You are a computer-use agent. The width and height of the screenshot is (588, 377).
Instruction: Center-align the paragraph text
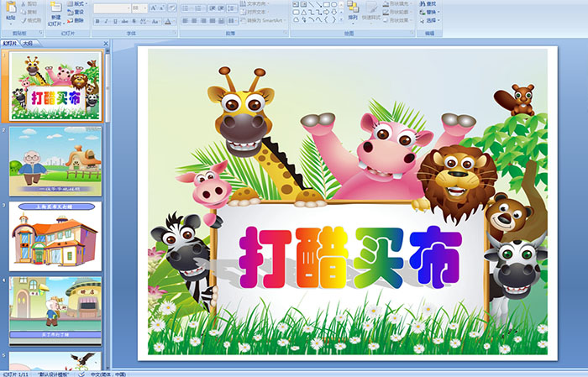point(194,21)
